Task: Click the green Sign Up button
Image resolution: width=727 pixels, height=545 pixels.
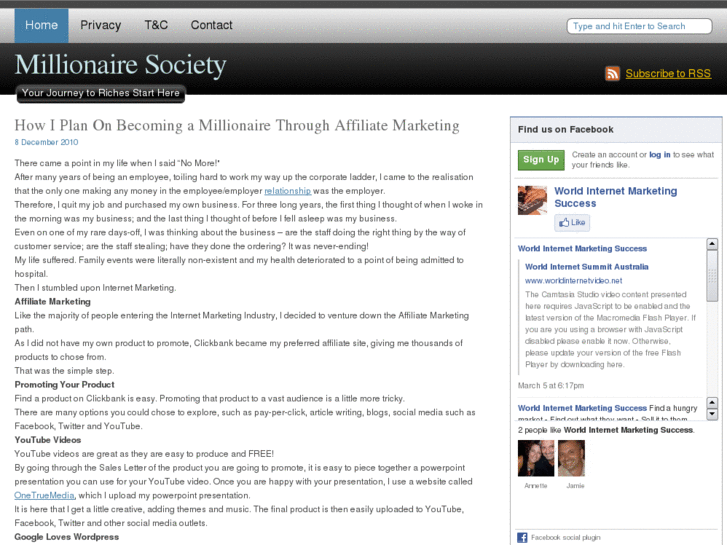Action: pos(541,160)
